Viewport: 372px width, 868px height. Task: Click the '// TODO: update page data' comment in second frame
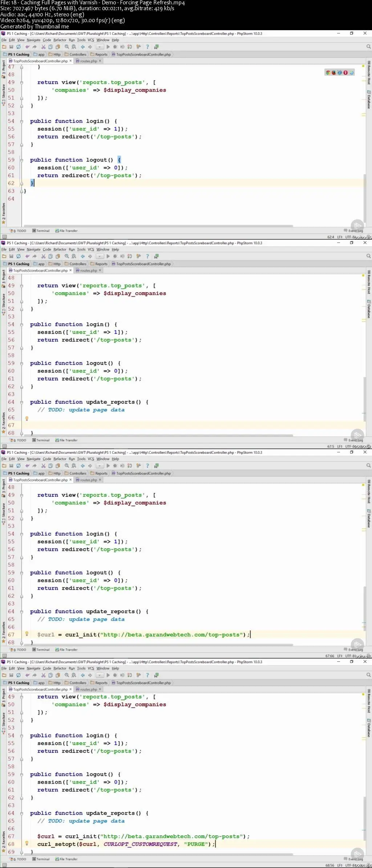point(81,410)
